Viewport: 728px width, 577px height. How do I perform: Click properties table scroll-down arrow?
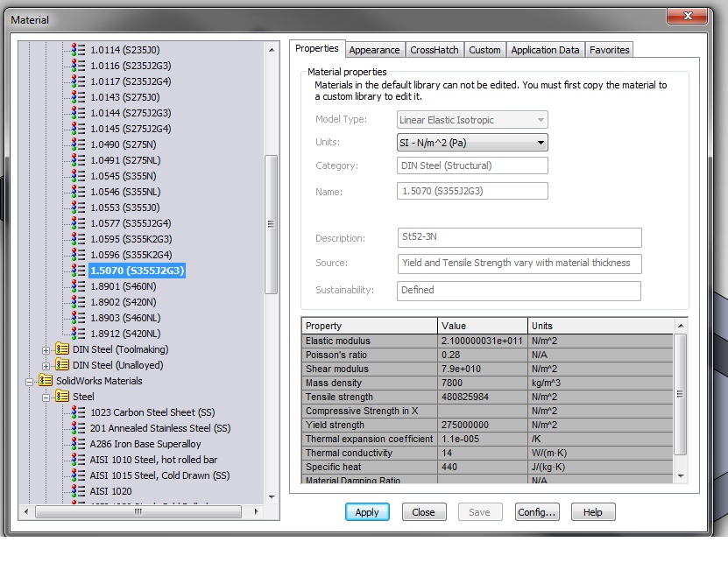point(681,475)
